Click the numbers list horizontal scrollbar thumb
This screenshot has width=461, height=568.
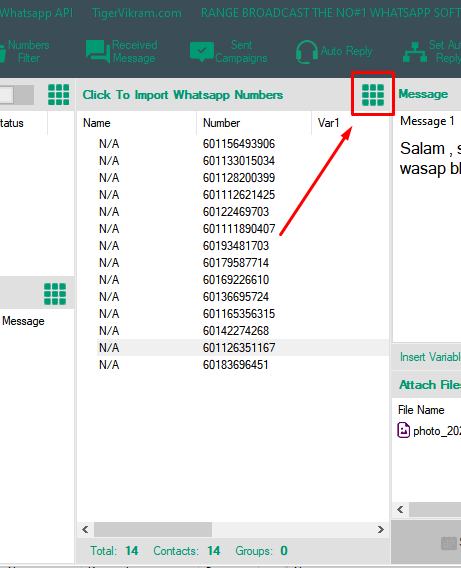click(x=153, y=530)
